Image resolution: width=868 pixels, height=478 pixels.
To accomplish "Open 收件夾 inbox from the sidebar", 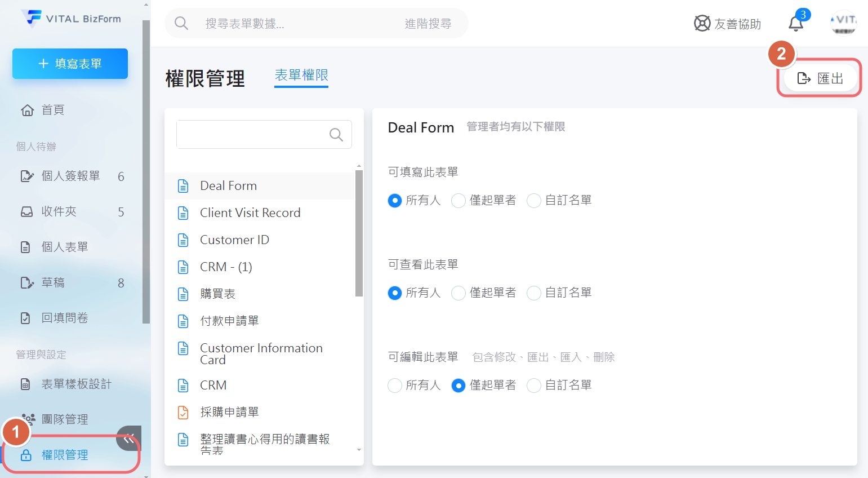I will click(x=59, y=211).
